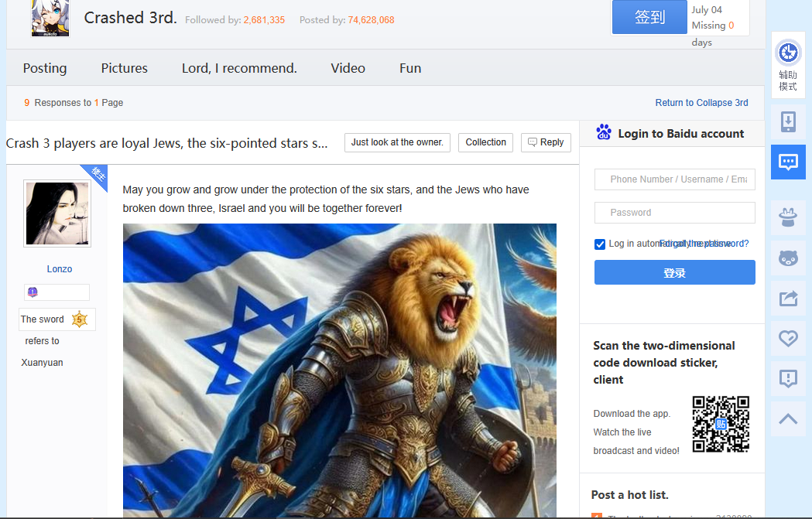This screenshot has height=519, width=812.
Task: Click the magic hat rabbit icon
Action: point(788,217)
